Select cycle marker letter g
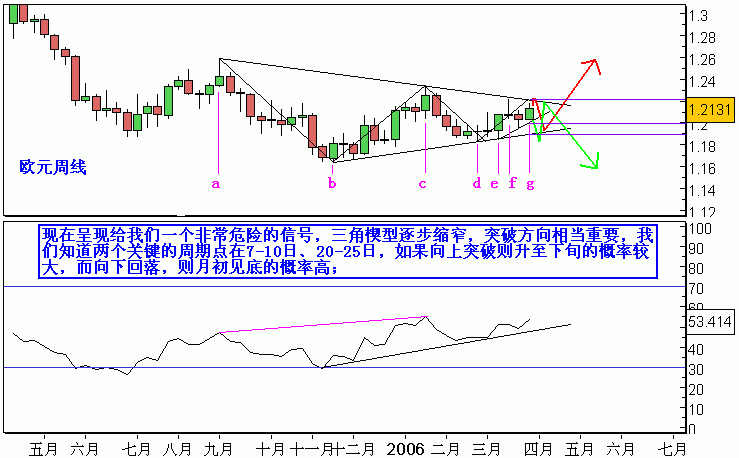The width and height of the screenshot is (739, 458). click(530, 184)
